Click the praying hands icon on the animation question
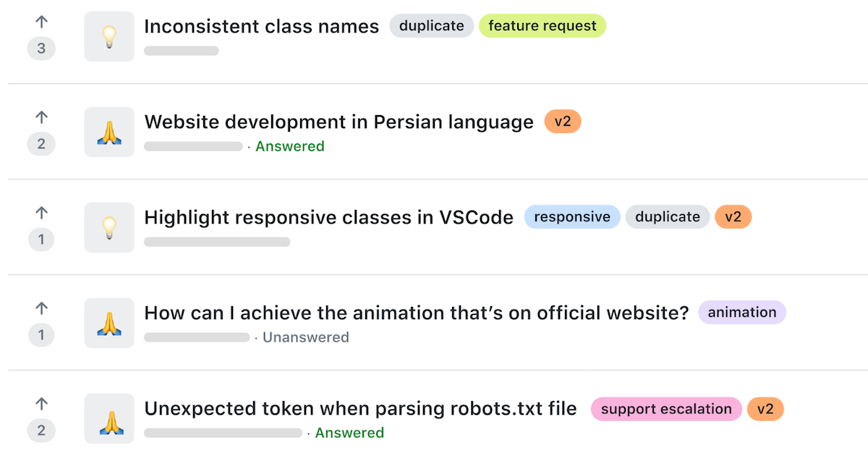This screenshot has width=868, height=456. coord(109,323)
